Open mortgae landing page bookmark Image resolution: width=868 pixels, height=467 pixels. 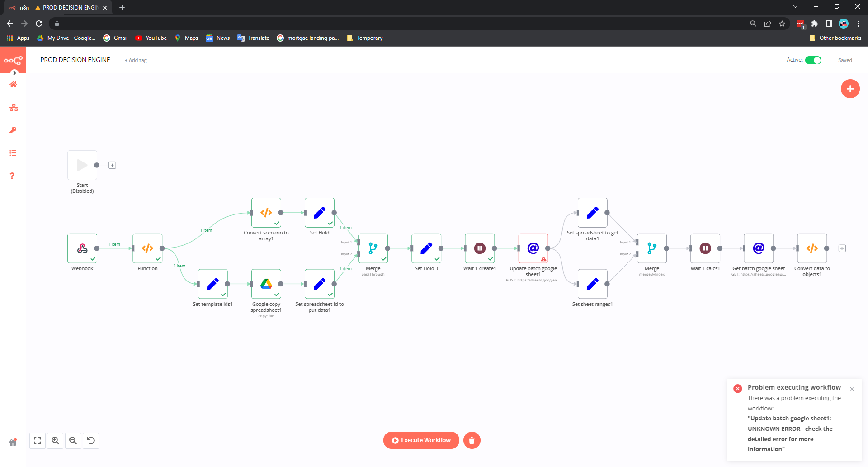(x=308, y=38)
